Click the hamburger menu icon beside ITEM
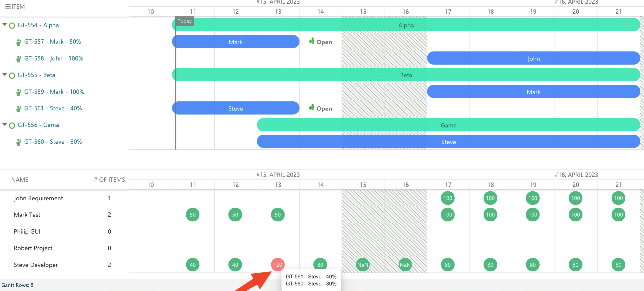Image resolution: width=644 pixels, height=291 pixels. [8, 7]
